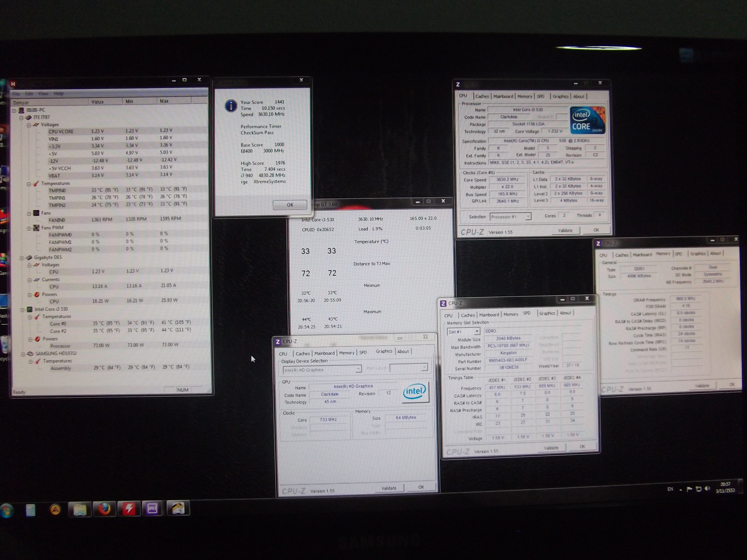Select the CPU VCORE sensor row
Viewport: 747px width, 560px height.
[61, 132]
